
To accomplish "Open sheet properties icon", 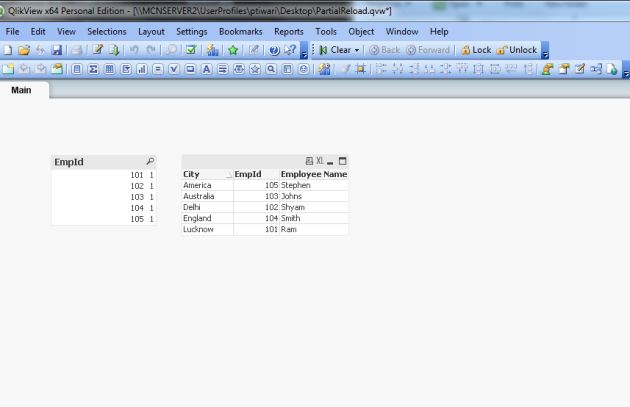I will (57, 69).
